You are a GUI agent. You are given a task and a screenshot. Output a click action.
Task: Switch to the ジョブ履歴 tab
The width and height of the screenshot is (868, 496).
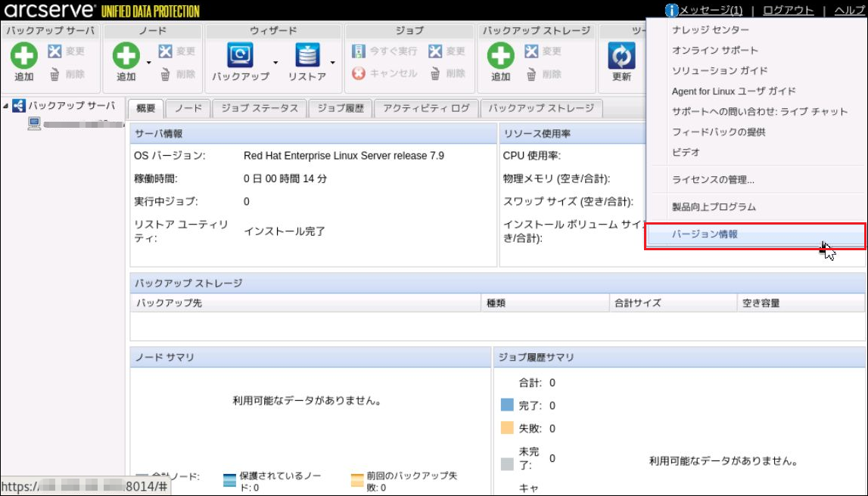click(x=341, y=108)
